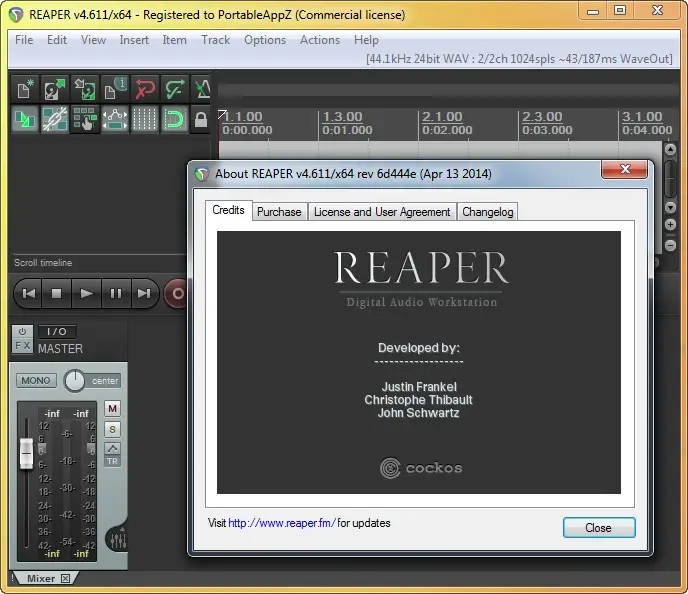688x594 pixels.
Task: Solo the master track with S
Action: pyautogui.click(x=112, y=429)
